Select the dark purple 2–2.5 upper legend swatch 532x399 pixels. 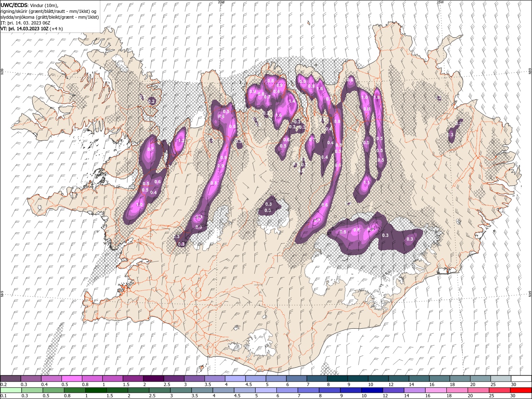point(153,379)
